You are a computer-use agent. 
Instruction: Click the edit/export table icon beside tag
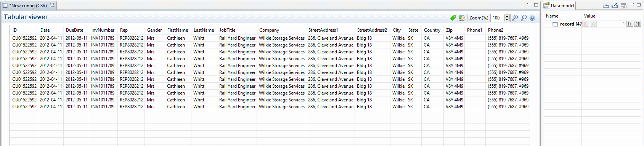462,18
